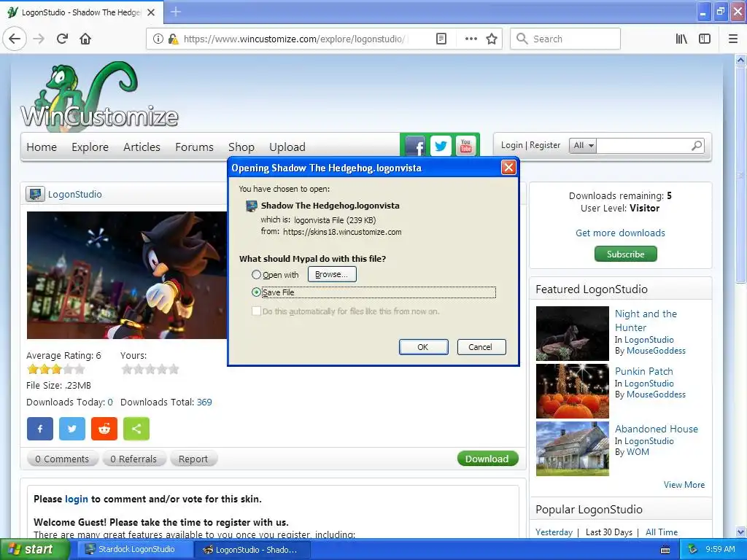This screenshot has height=560, width=747.
Task: Toggle the sidebar icon in browser toolbar
Action: (x=705, y=39)
